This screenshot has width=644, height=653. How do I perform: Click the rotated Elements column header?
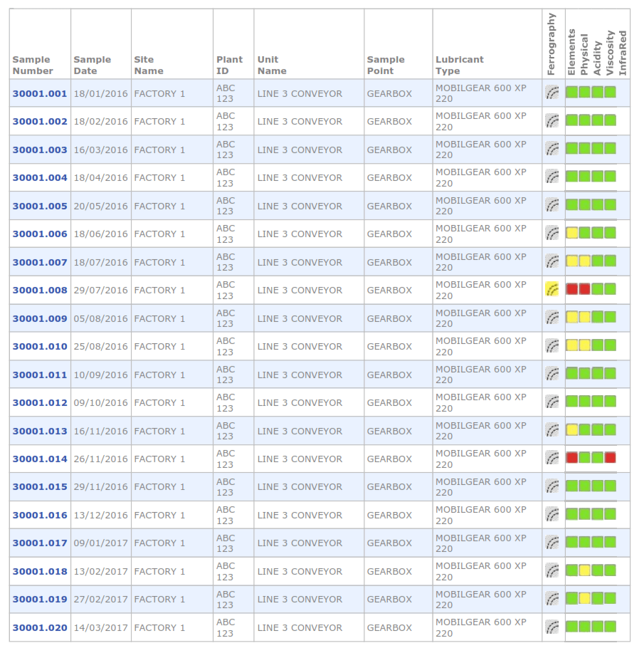[x=571, y=52]
